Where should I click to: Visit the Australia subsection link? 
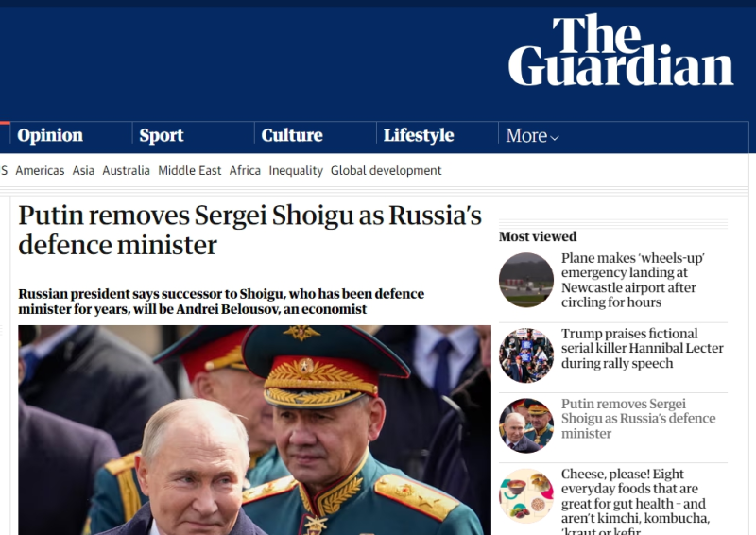[126, 170]
